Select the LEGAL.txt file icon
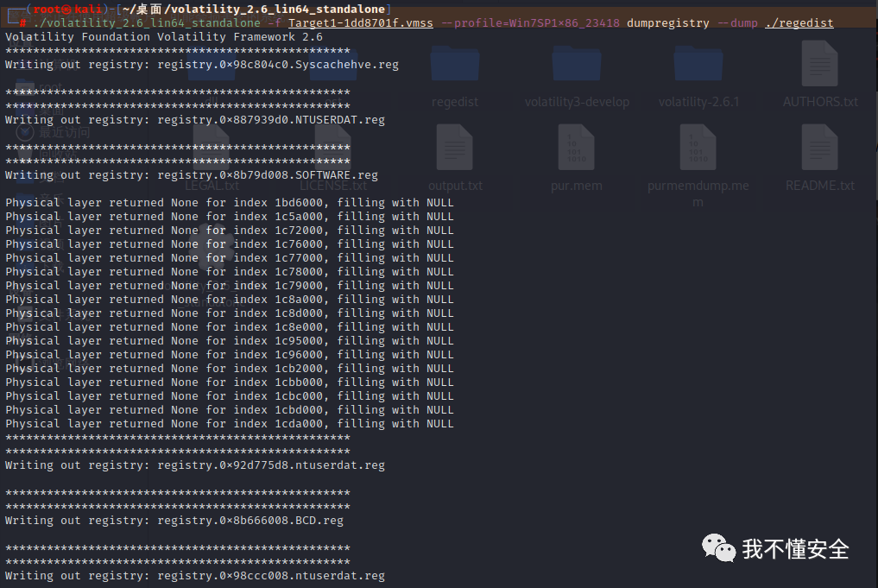The height and width of the screenshot is (588, 878). 212,148
